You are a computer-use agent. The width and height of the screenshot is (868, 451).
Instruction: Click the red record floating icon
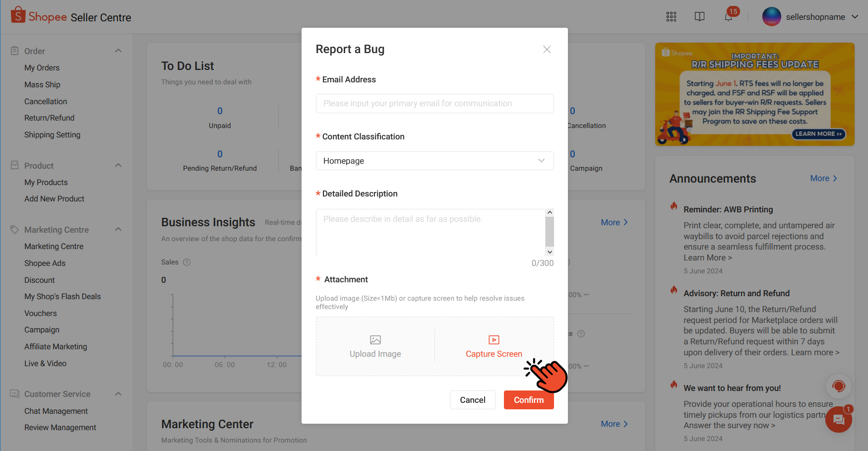click(x=838, y=386)
